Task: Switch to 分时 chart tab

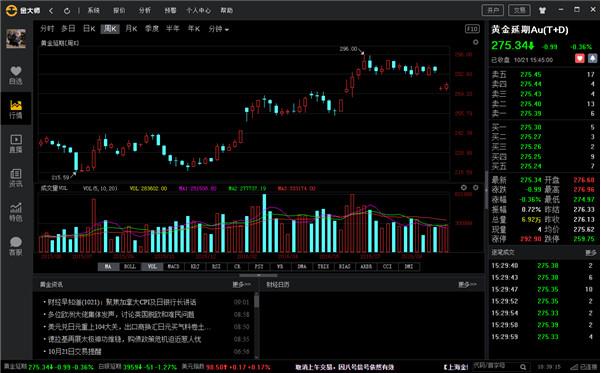Action: 47,29
